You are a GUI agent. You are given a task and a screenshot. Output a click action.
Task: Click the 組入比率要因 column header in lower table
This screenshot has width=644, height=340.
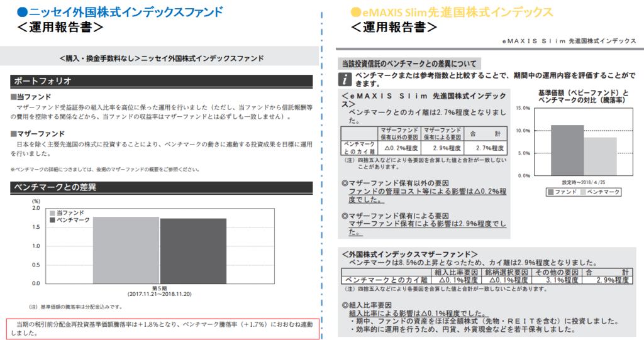click(x=456, y=272)
